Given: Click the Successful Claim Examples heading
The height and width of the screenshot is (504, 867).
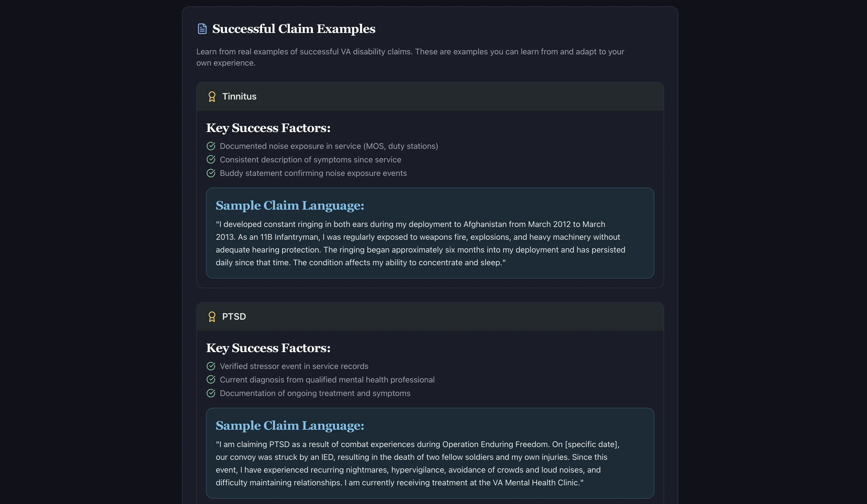Looking at the screenshot, I should tap(294, 29).
